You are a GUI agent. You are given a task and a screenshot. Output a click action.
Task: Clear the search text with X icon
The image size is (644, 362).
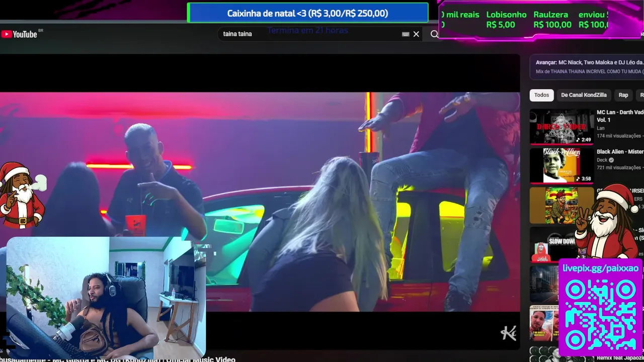pyautogui.click(x=416, y=34)
